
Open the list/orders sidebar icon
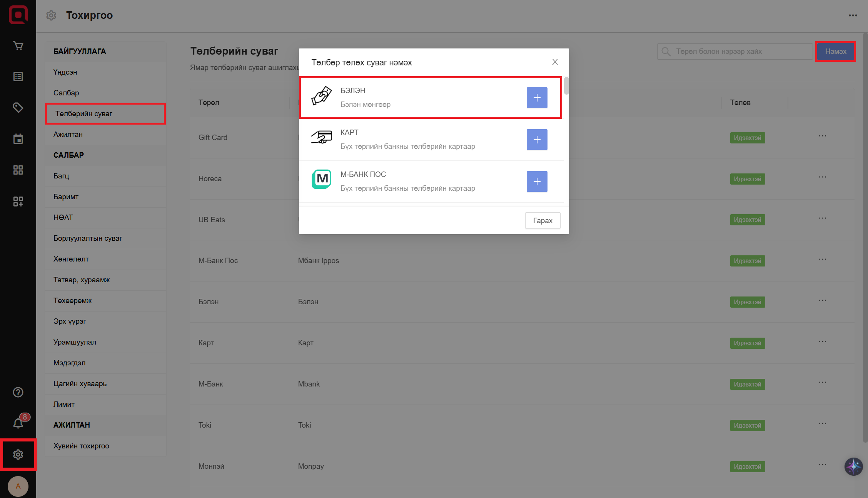click(x=18, y=77)
